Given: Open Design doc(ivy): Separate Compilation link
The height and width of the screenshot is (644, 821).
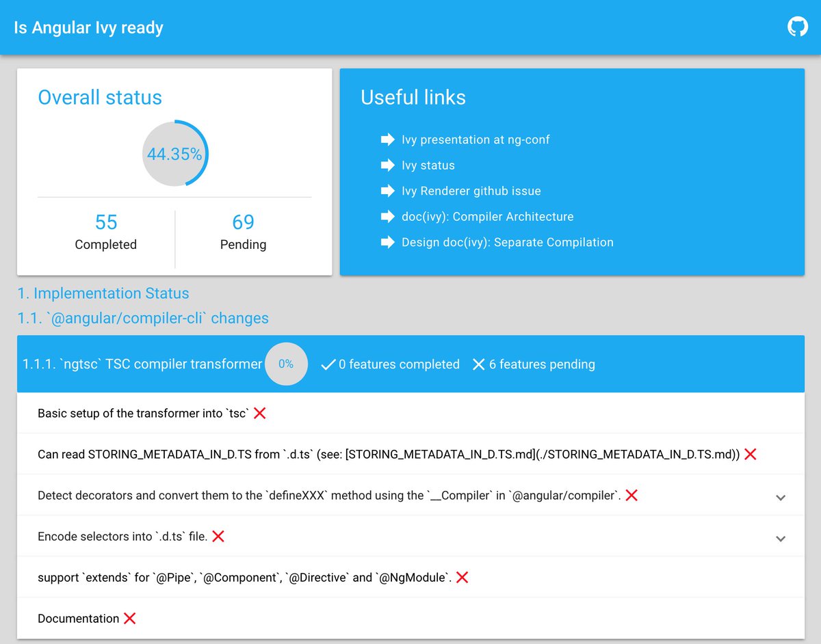Looking at the screenshot, I should point(508,242).
